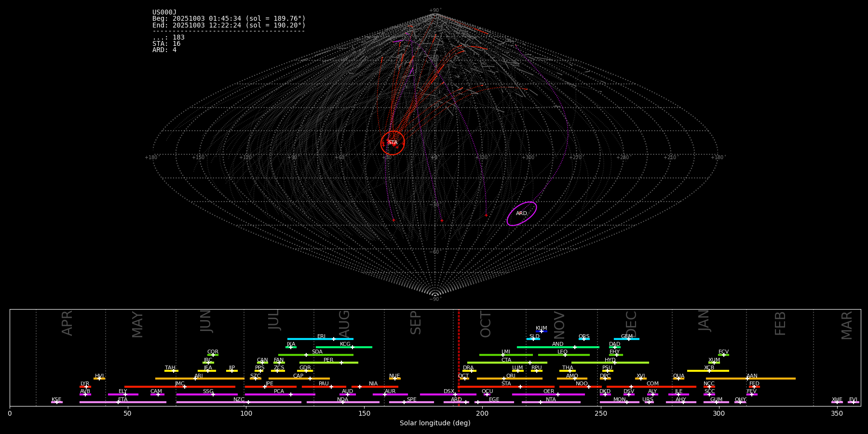Select the CAP shower label
The width and height of the screenshot is (868, 434).
pyautogui.click(x=298, y=376)
